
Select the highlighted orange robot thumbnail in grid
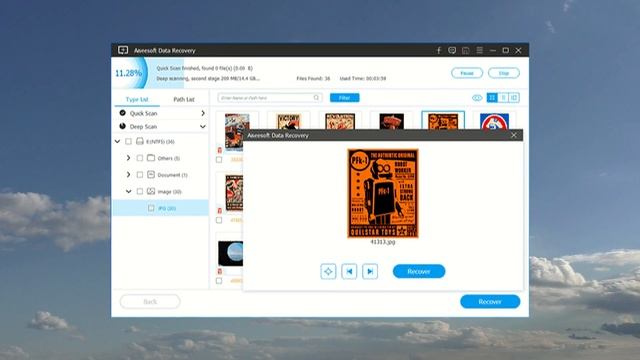443,121
